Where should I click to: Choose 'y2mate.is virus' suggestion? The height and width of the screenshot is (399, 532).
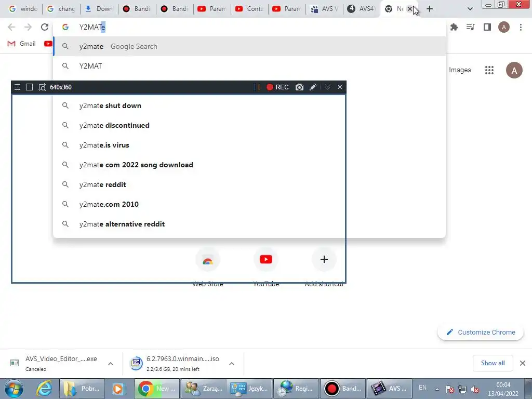(249, 145)
